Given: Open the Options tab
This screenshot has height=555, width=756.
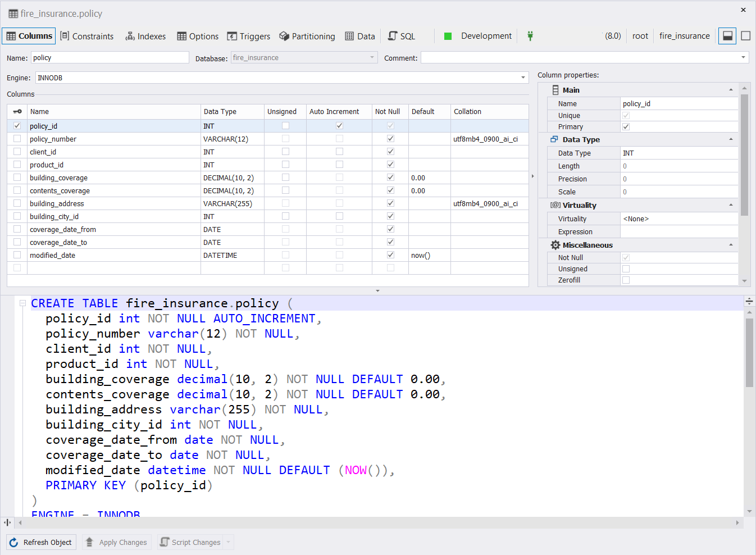Looking at the screenshot, I should (198, 36).
